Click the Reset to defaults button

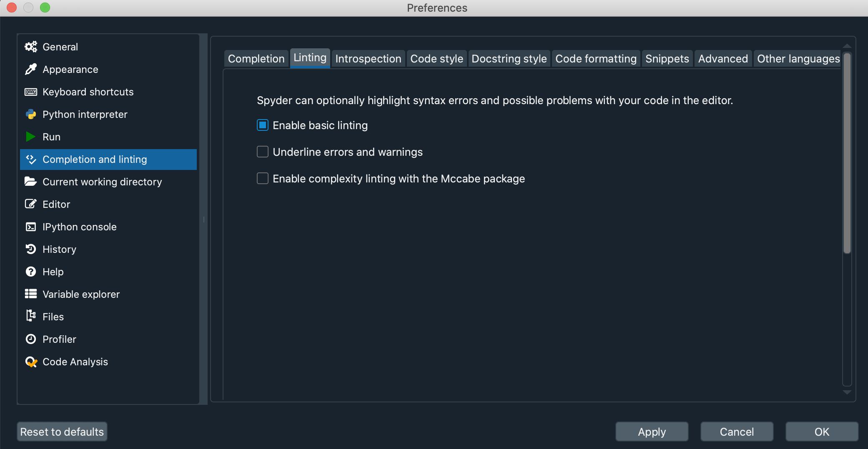[62, 432]
